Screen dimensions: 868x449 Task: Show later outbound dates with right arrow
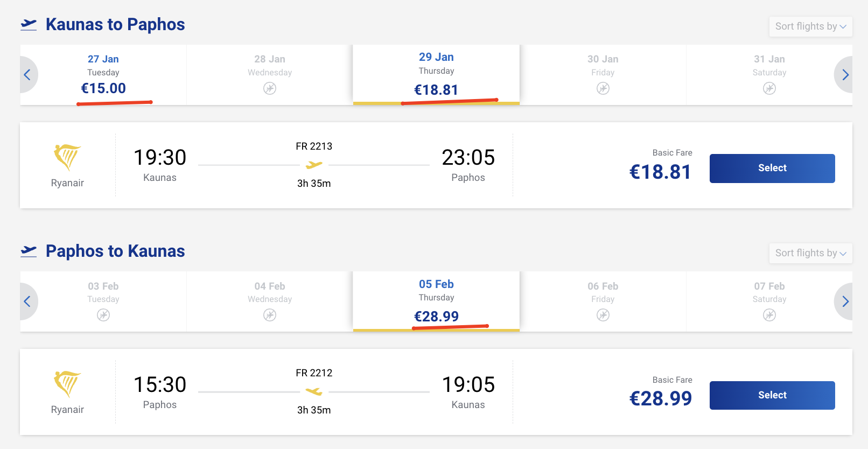click(x=845, y=75)
